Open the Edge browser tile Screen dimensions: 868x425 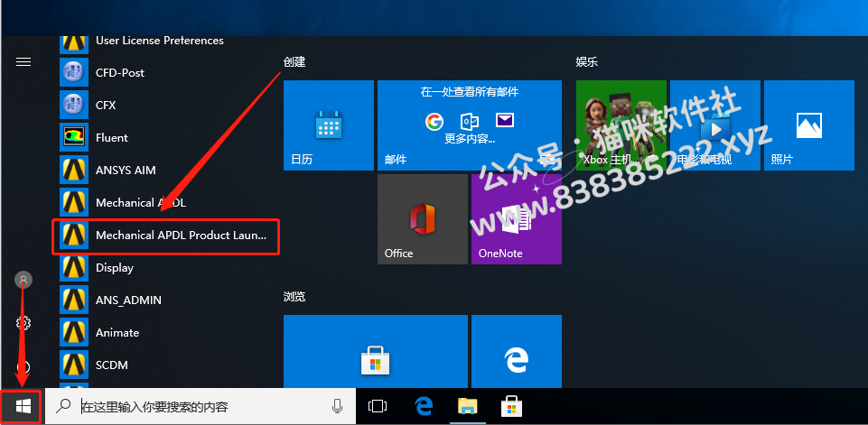[x=517, y=351]
